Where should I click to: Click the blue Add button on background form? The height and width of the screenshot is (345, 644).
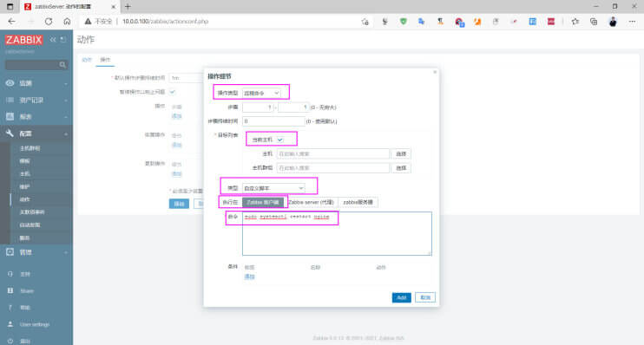pyautogui.click(x=179, y=204)
